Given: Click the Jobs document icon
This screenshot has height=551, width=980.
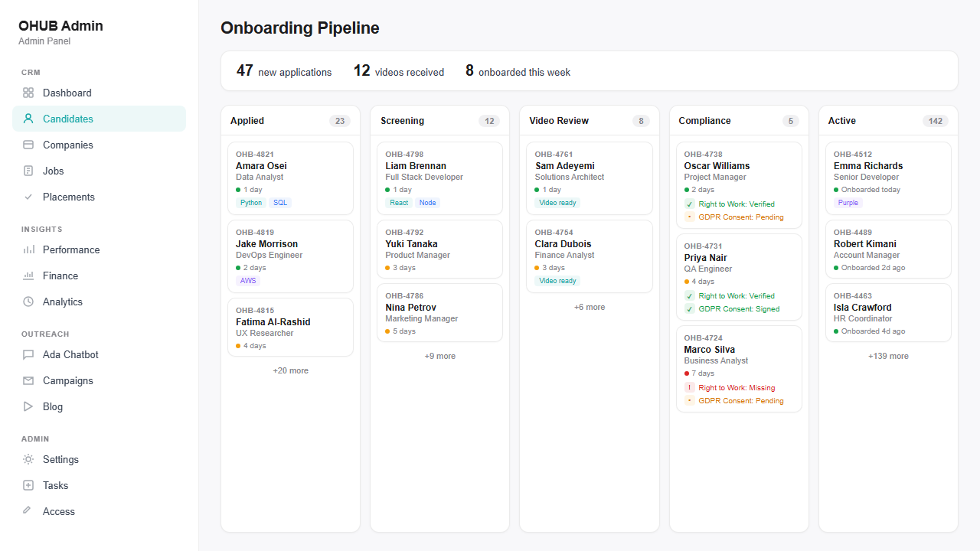Looking at the screenshot, I should tap(28, 171).
